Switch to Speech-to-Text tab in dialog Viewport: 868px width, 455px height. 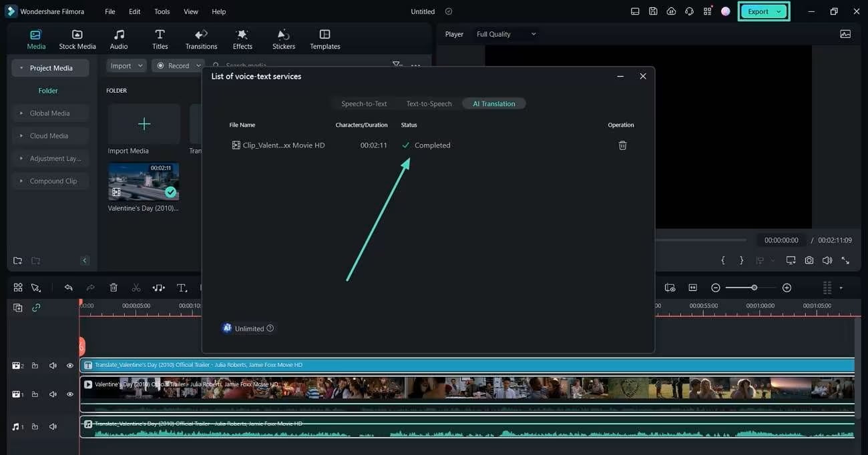(x=364, y=103)
